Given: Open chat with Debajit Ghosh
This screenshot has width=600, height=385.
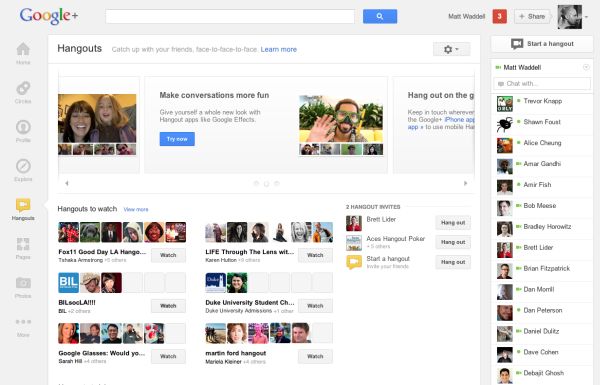Looking at the screenshot, I should click(543, 376).
